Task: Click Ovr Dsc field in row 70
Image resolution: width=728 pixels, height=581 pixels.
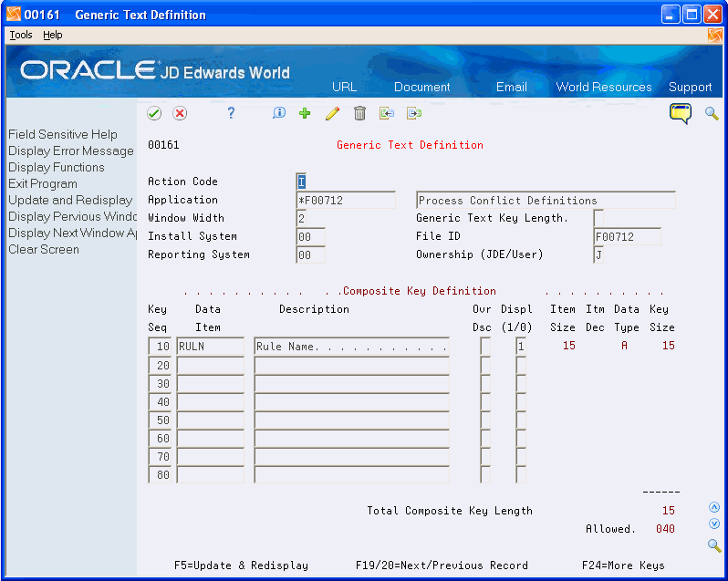Action: [x=485, y=457]
